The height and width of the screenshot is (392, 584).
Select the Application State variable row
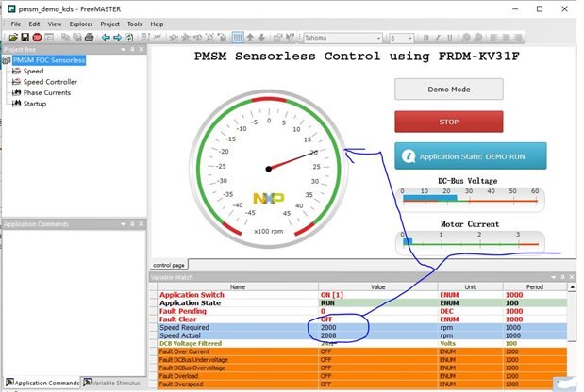(x=362, y=302)
